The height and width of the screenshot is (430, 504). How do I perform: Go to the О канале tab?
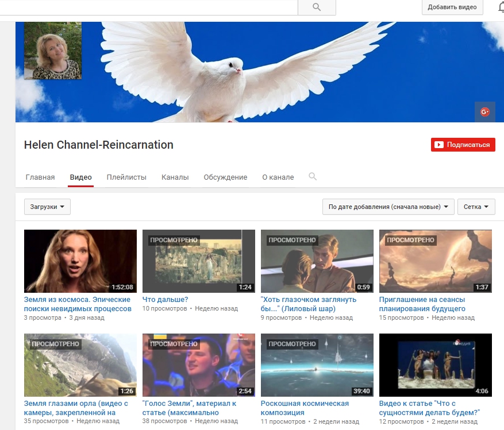click(278, 177)
